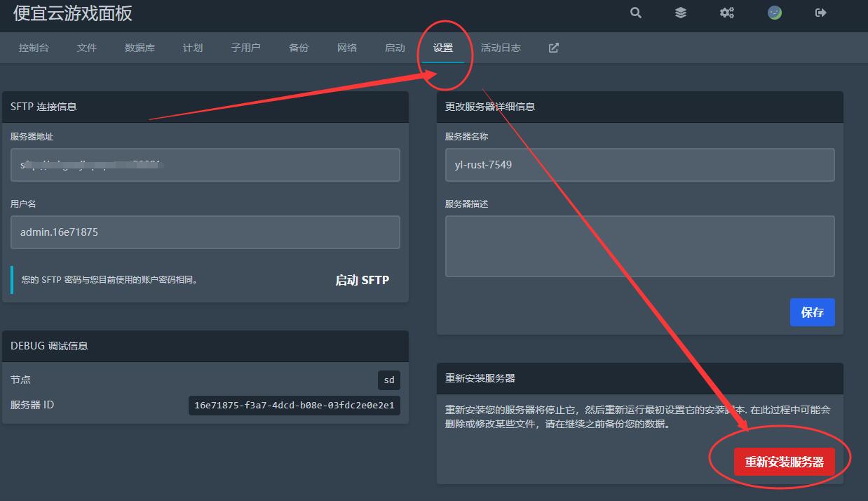Viewport: 868px width, 501px height.
Task: Go to the 网络 tab
Action: [347, 48]
